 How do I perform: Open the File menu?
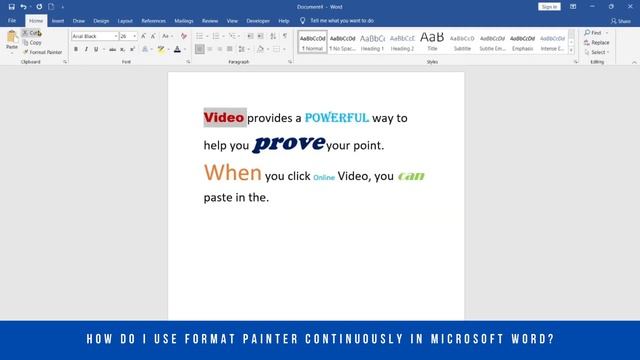[12, 20]
